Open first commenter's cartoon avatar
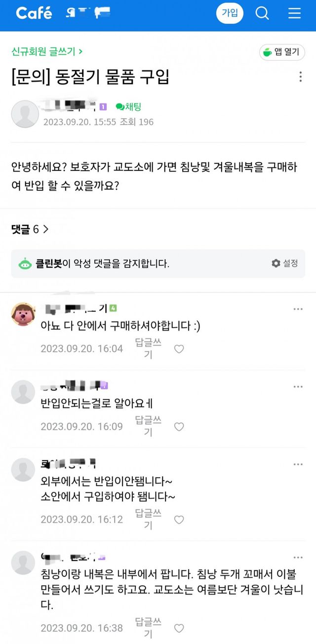The width and height of the screenshot is (316, 644). pyautogui.click(x=23, y=315)
